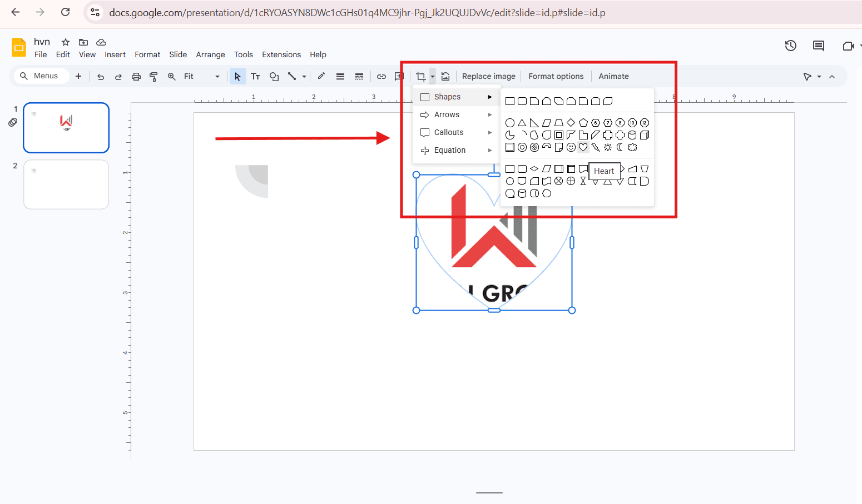Click the Animate button
The height and width of the screenshot is (504, 862).
613,77
